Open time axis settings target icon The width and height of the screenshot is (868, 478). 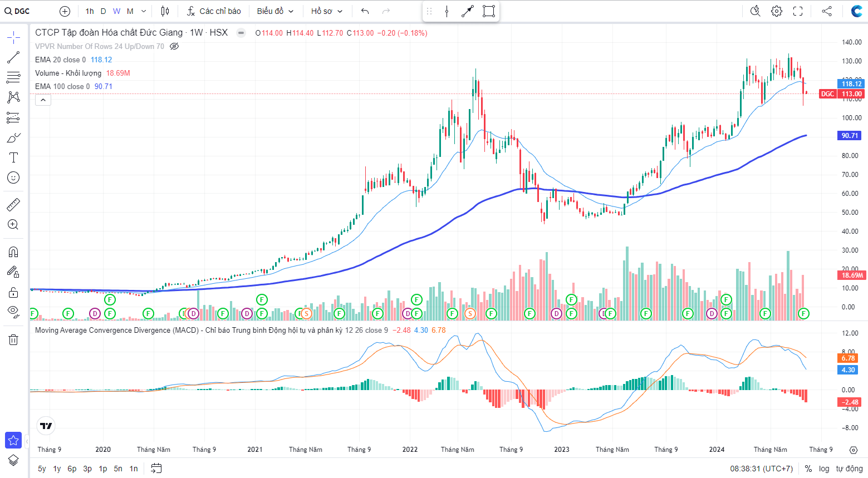853,450
